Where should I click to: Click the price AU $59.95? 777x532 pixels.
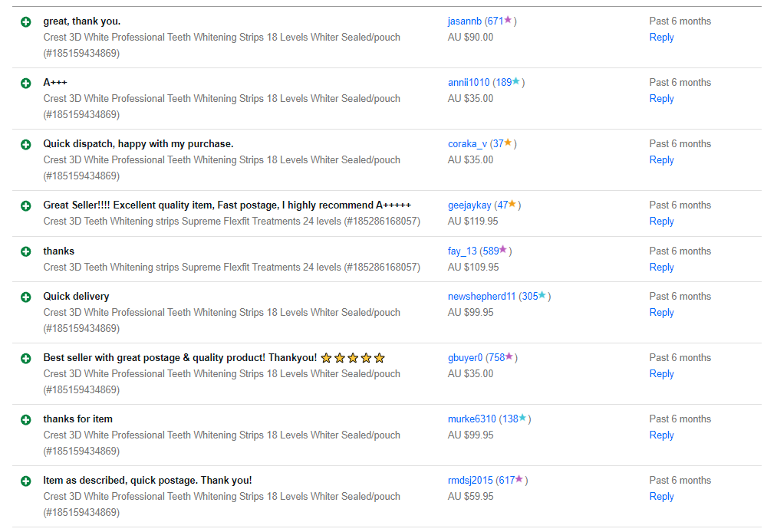[x=470, y=497]
